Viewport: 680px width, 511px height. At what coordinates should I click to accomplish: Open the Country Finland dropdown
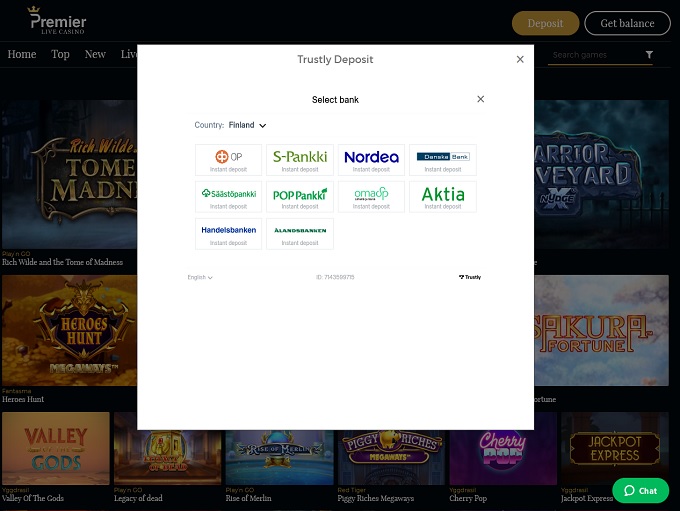tap(246, 126)
